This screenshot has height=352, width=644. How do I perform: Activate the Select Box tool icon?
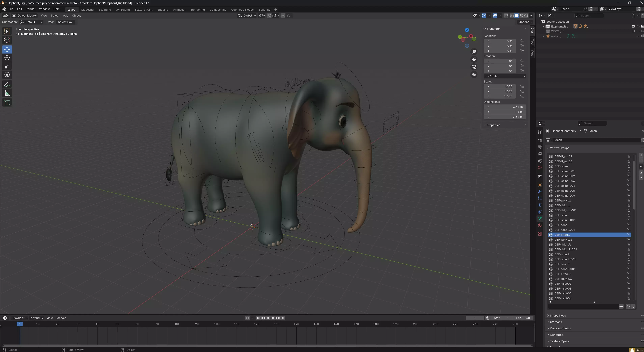7,31
